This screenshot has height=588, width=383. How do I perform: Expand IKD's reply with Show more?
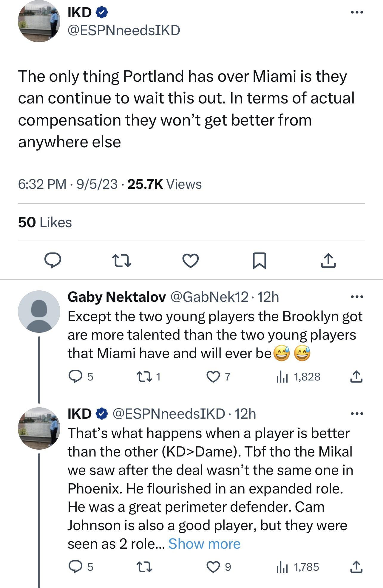(204, 544)
